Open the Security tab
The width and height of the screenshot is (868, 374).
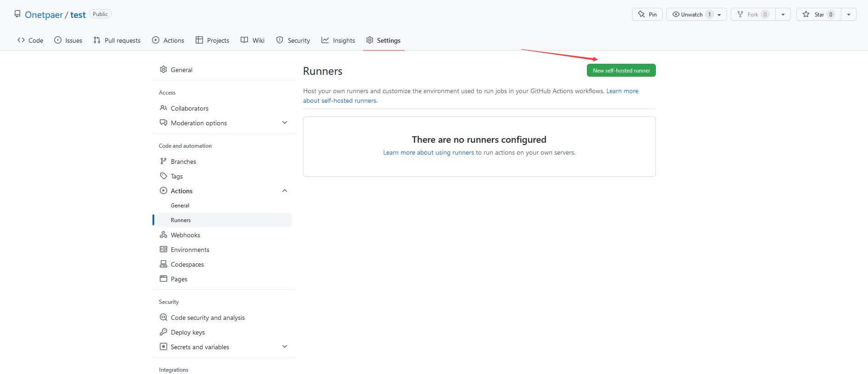293,40
